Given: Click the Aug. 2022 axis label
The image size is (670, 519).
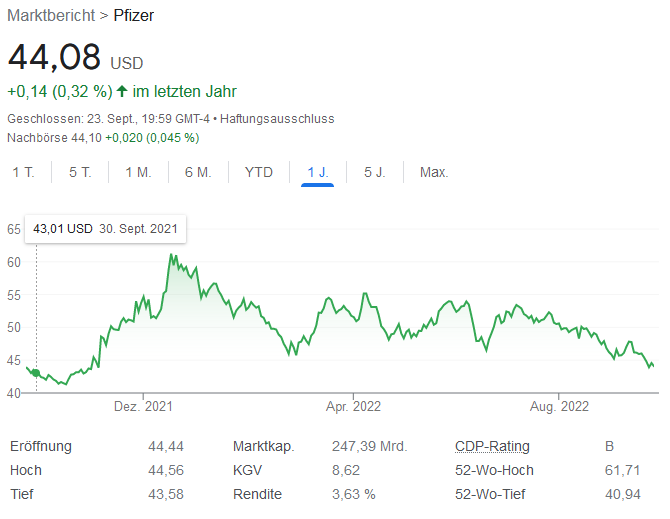Looking at the screenshot, I should tap(559, 406).
